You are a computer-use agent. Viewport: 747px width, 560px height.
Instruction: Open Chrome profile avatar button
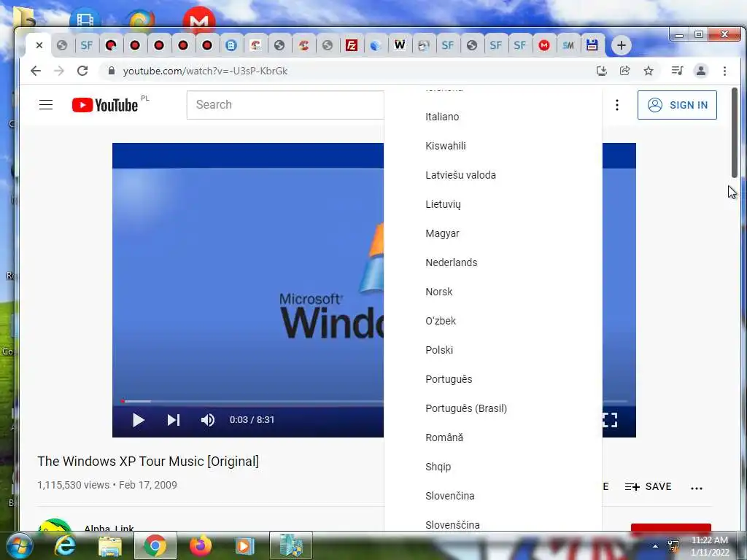coord(701,71)
